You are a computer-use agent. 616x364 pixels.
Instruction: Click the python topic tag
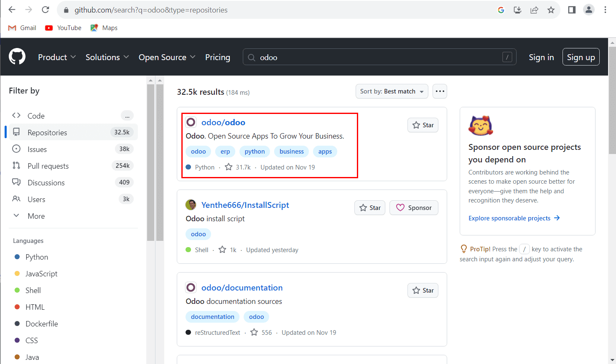point(255,152)
